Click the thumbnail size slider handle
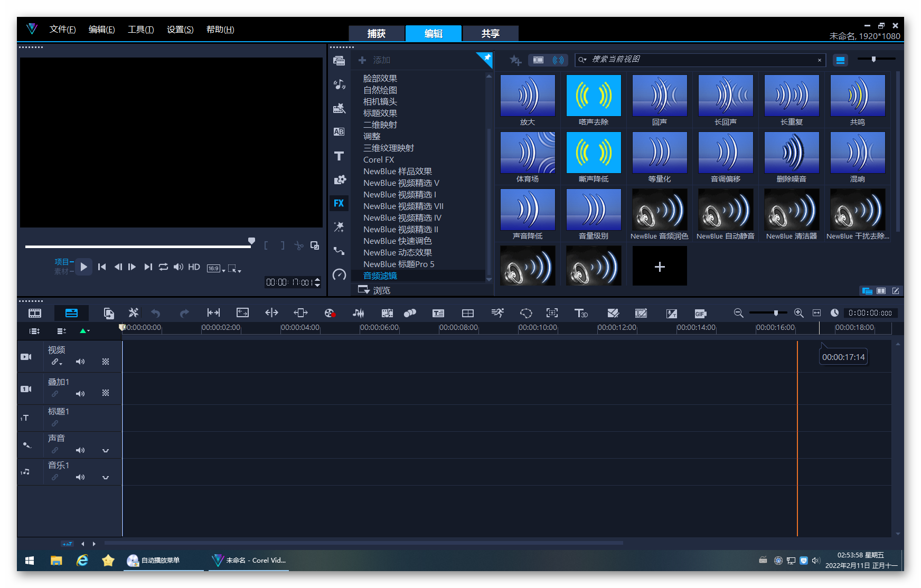Image resolution: width=921 pixels, height=588 pixels. click(x=873, y=59)
